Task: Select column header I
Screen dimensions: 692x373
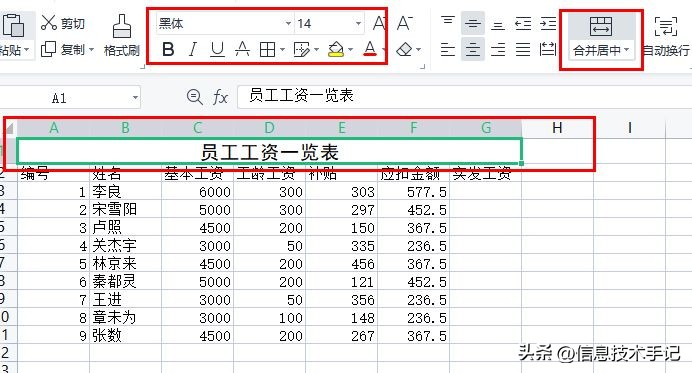Action: [x=629, y=128]
